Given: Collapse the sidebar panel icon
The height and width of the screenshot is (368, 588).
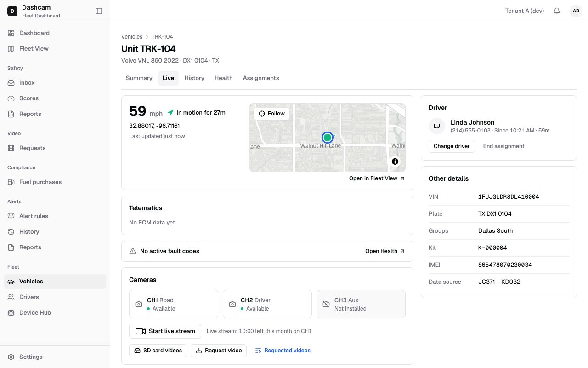Looking at the screenshot, I should pos(99,11).
